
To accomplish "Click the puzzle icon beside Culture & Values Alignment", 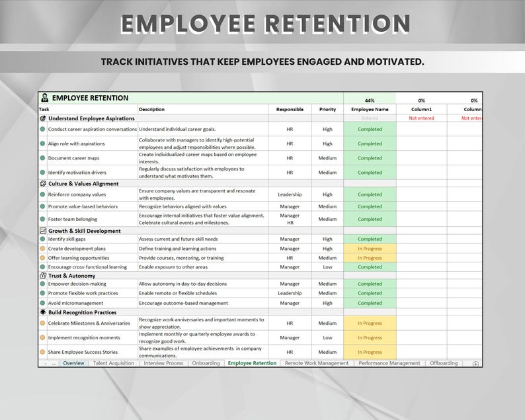I will click(x=43, y=183).
